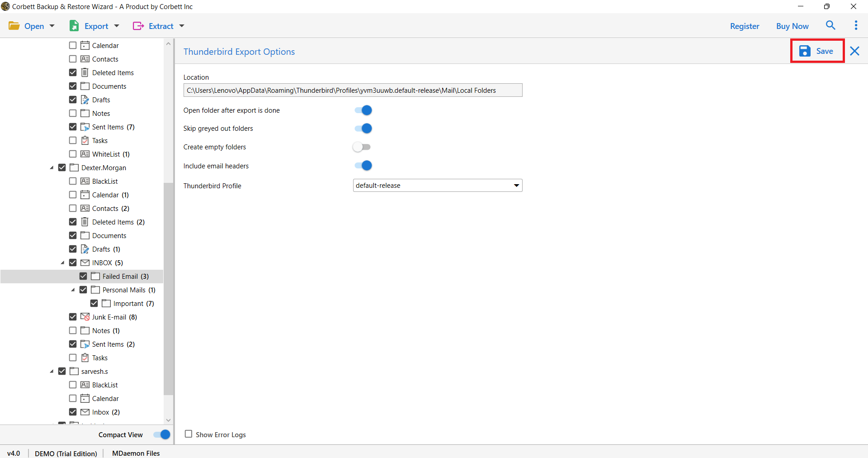Click the folder tree scroll up arrow
This screenshot has width=868, height=458.
pyautogui.click(x=168, y=44)
